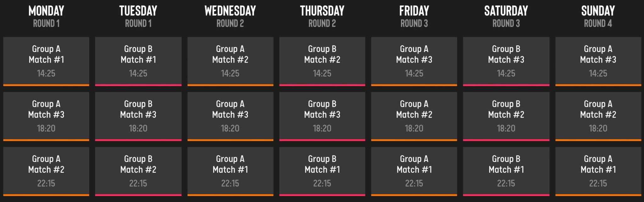Screen dimensions: 644x202
Task: Select Wednesday Group A Match #2 at 14:25
Action: point(230,61)
